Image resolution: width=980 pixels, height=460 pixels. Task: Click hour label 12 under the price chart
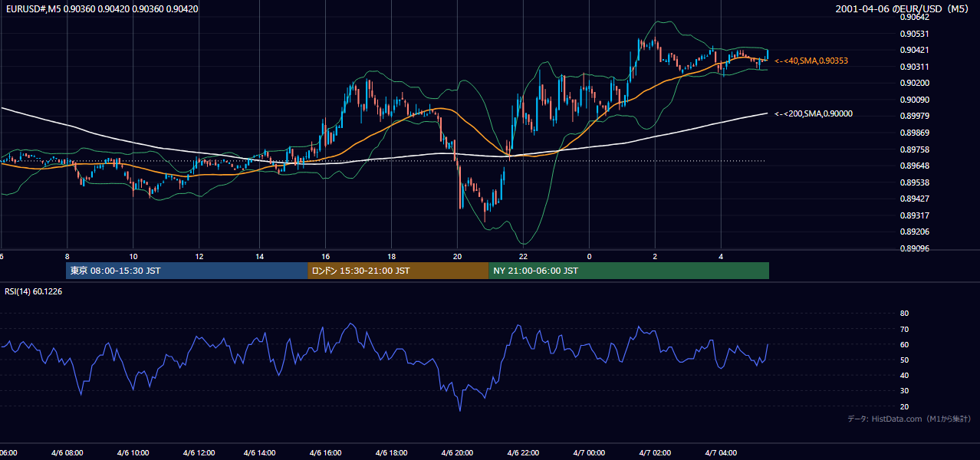pyautogui.click(x=199, y=256)
